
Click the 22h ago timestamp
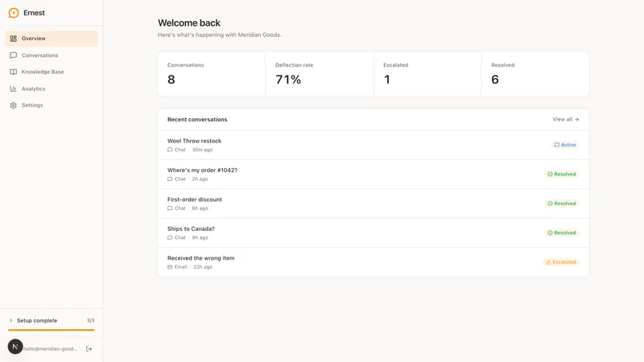tap(203, 267)
